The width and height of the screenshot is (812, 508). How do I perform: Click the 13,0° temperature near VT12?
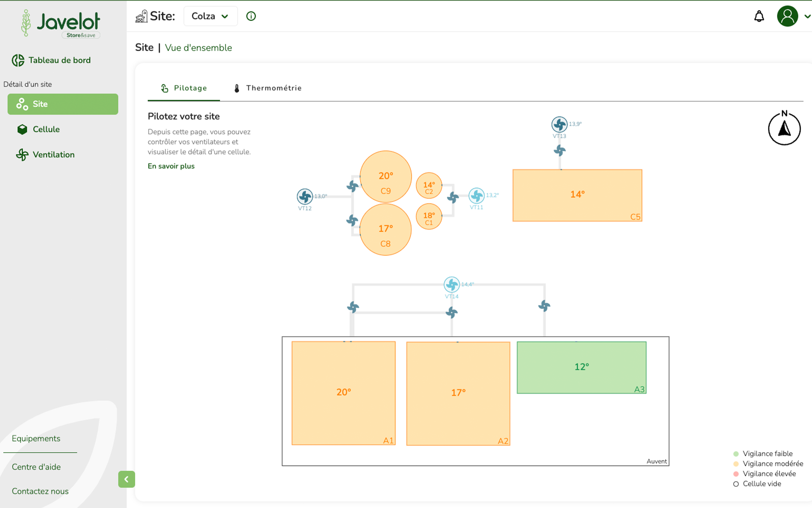321,196
